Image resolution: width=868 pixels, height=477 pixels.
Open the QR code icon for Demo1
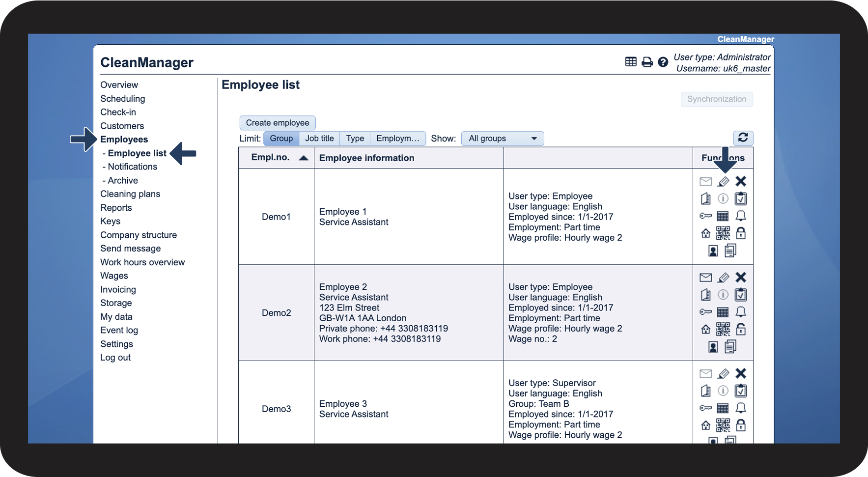point(723,233)
